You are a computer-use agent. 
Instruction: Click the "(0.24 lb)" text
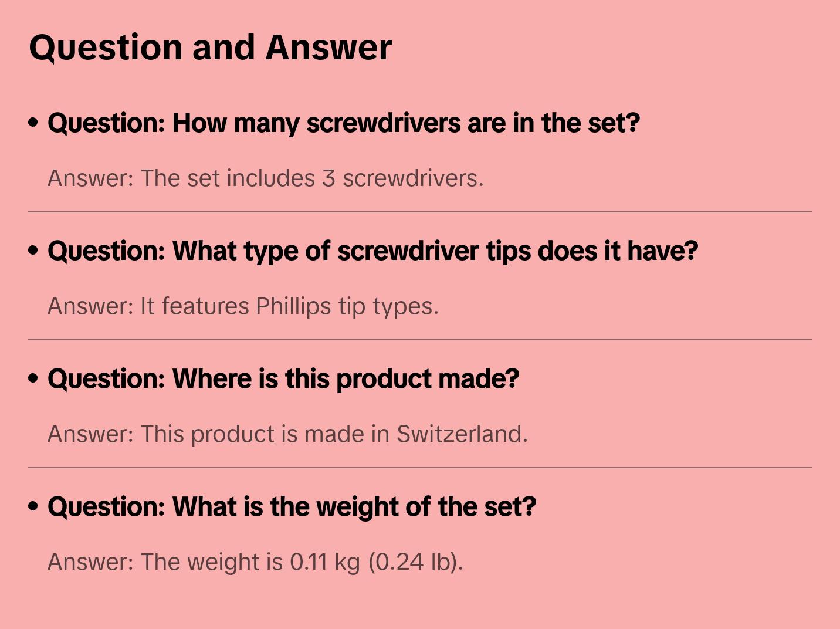coord(415,562)
